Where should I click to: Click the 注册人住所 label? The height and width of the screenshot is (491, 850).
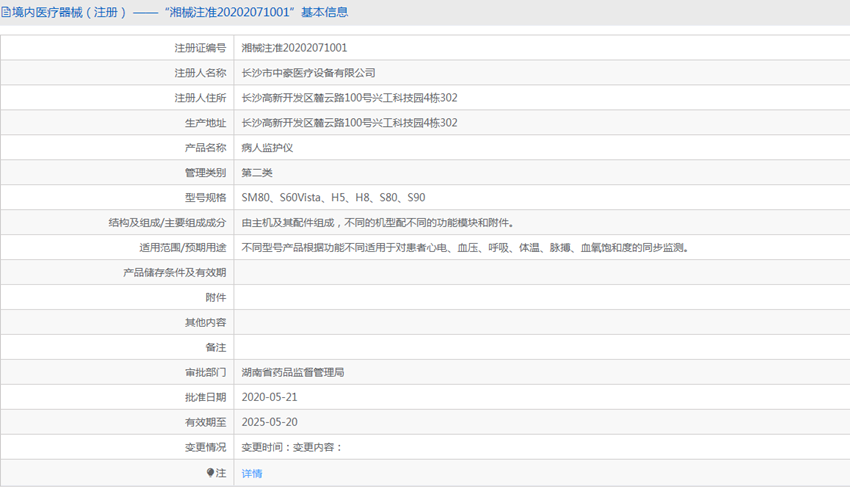(x=200, y=98)
